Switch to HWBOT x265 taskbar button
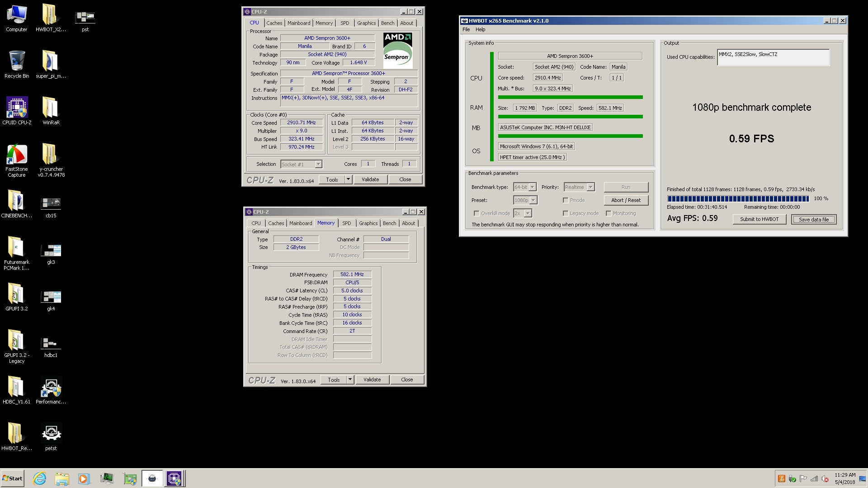Viewport: 868px width, 488px height. (152, 479)
